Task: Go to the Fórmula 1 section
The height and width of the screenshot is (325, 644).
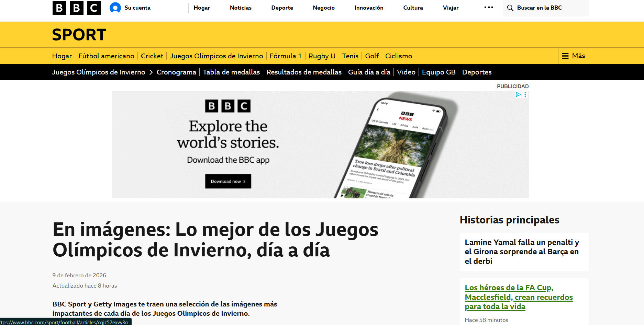Action: (285, 56)
